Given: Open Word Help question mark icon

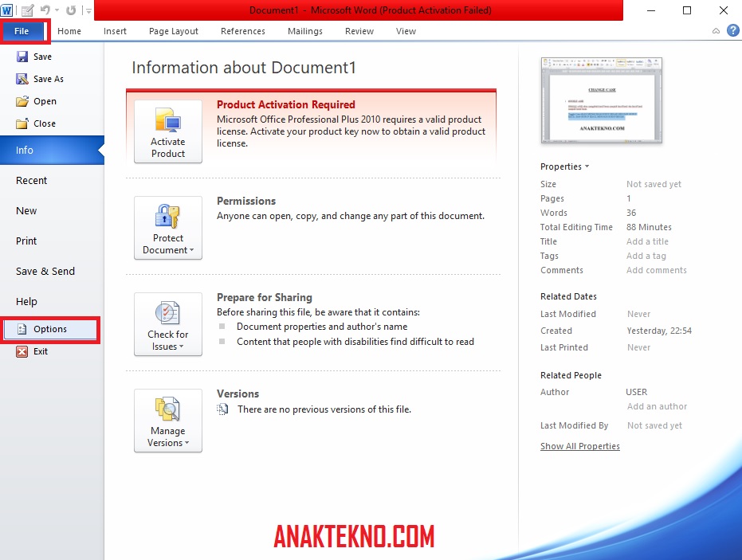Looking at the screenshot, I should click(x=733, y=31).
